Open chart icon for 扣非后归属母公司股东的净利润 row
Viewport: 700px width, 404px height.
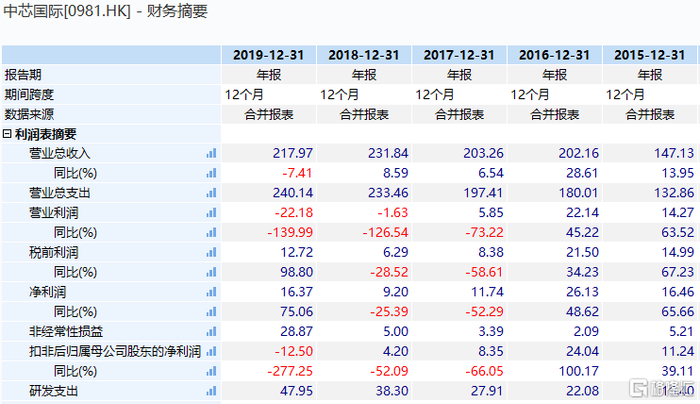pos(211,351)
